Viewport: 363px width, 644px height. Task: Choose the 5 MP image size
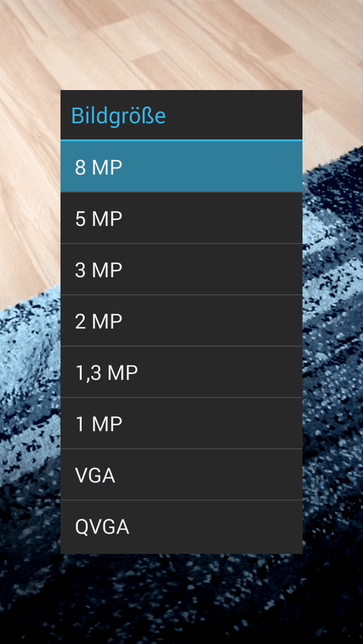(x=181, y=218)
